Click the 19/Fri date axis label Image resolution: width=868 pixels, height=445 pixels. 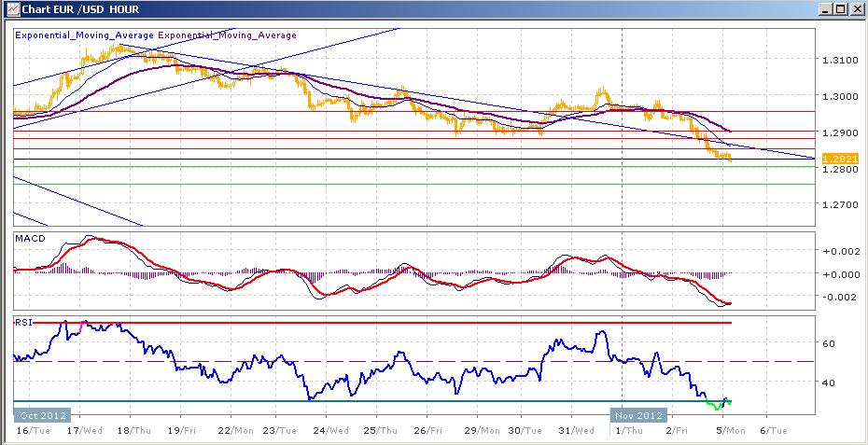(x=181, y=430)
